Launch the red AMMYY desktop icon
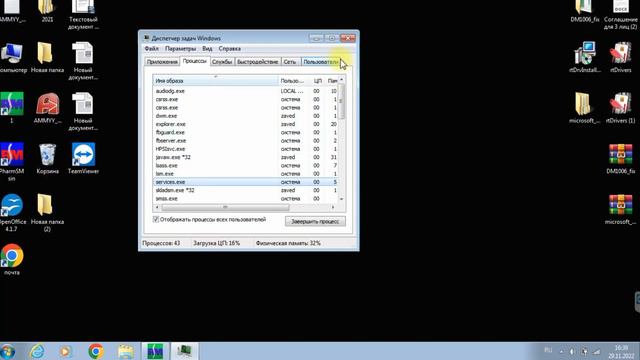 coord(47,108)
